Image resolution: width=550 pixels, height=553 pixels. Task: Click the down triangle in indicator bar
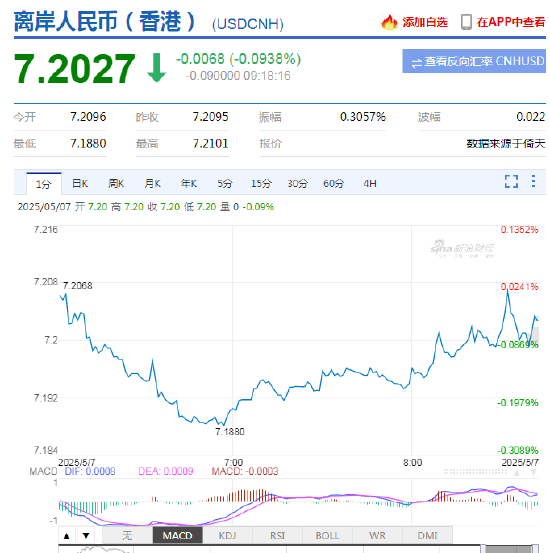tap(86, 536)
